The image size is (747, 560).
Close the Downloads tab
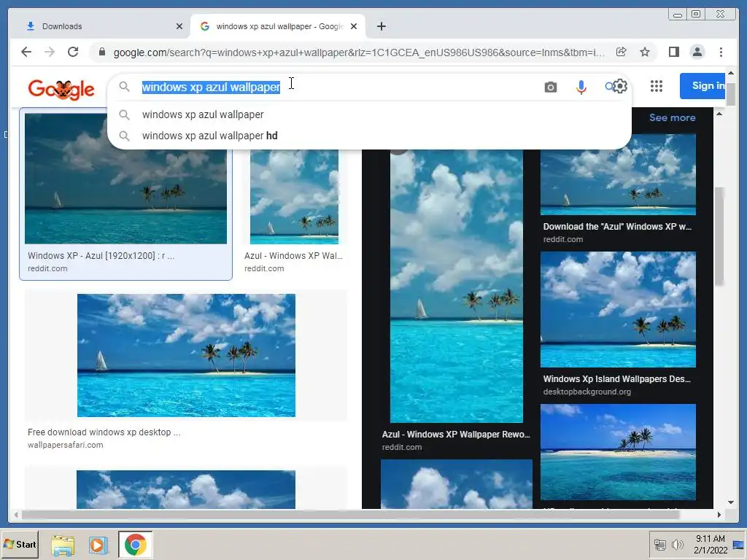179,26
